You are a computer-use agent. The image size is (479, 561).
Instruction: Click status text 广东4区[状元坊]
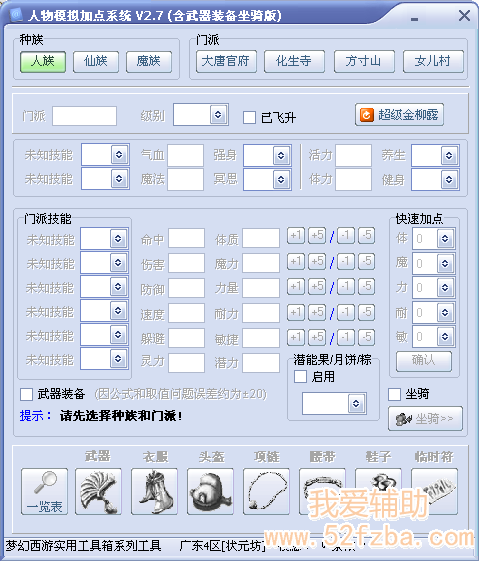click(x=223, y=546)
